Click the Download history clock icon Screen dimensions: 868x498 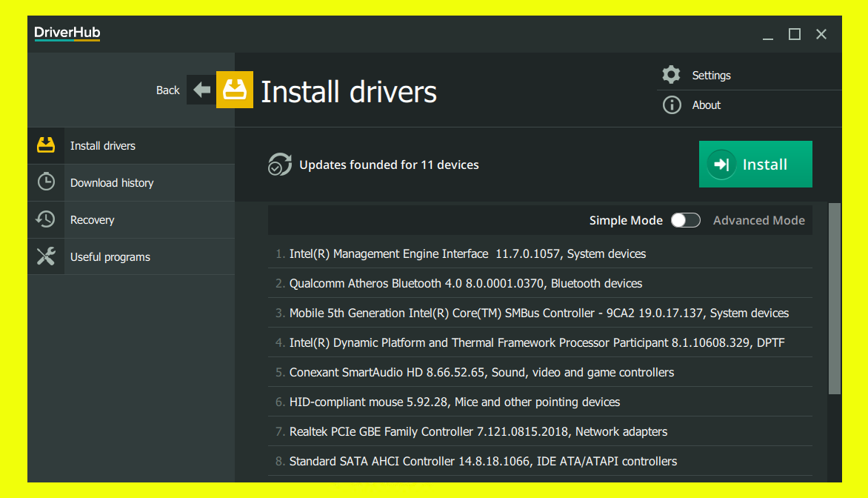point(46,182)
